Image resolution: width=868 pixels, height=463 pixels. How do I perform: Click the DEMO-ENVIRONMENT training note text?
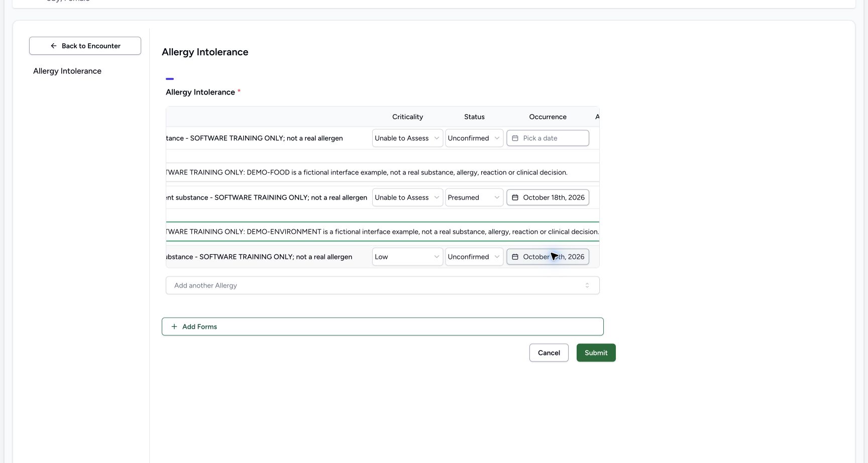coord(383,232)
